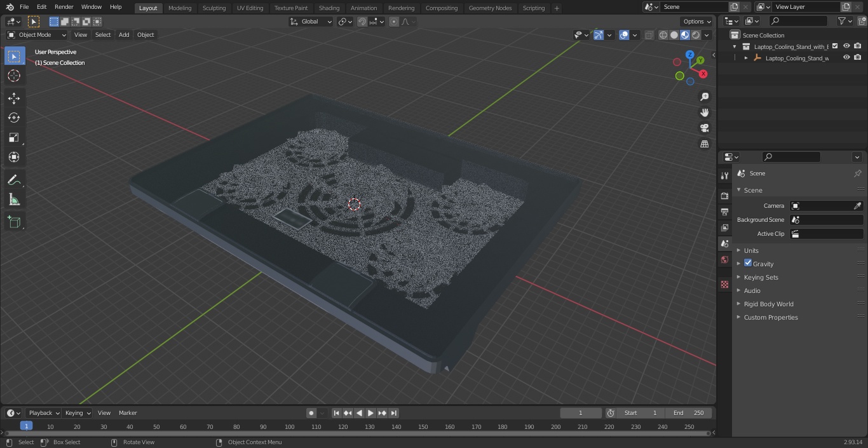Open the Output properties tab

click(x=724, y=212)
